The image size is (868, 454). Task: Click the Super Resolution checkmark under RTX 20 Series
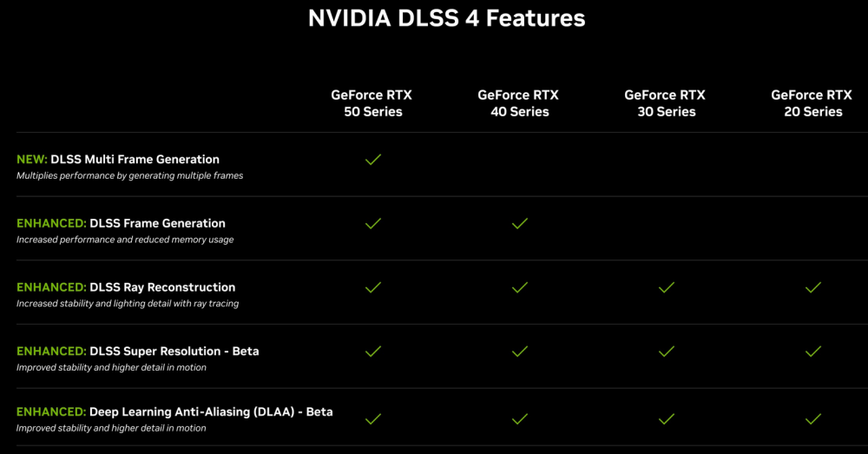coord(813,352)
